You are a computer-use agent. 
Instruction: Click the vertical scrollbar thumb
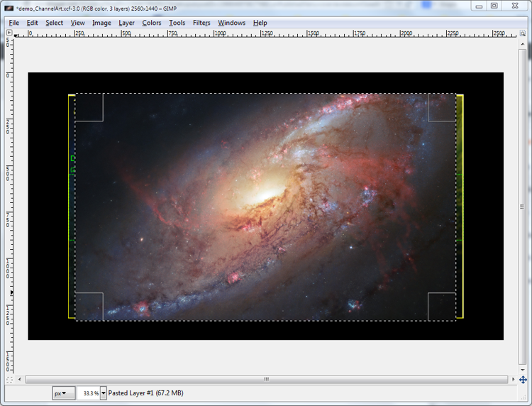tap(522, 207)
